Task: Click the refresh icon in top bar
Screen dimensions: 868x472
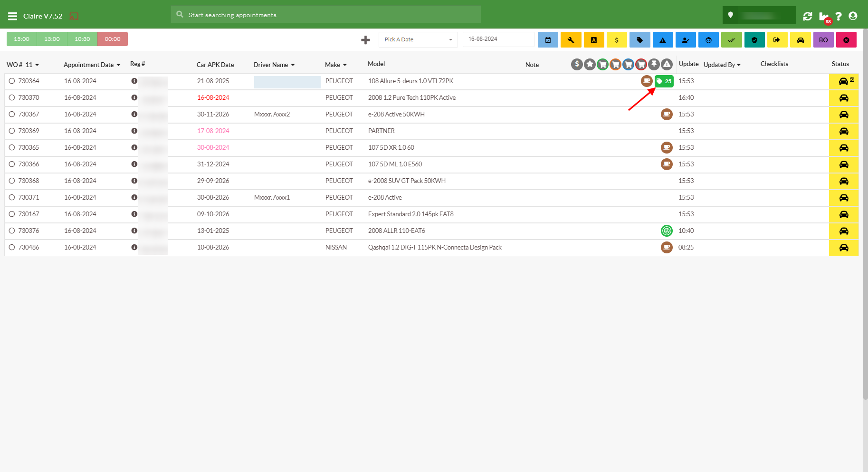Action: (807, 16)
